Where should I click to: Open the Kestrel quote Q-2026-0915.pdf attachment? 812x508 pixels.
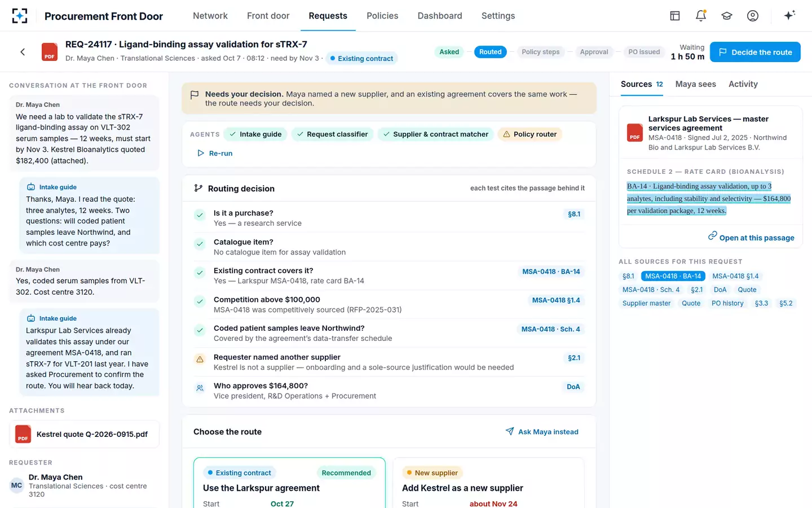click(x=85, y=434)
